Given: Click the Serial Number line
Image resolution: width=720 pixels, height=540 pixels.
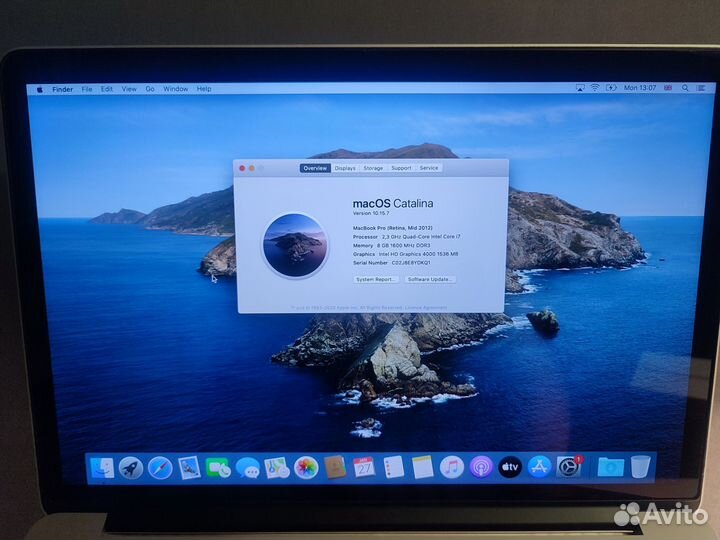Looking at the screenshot, I should pos(392,263).
